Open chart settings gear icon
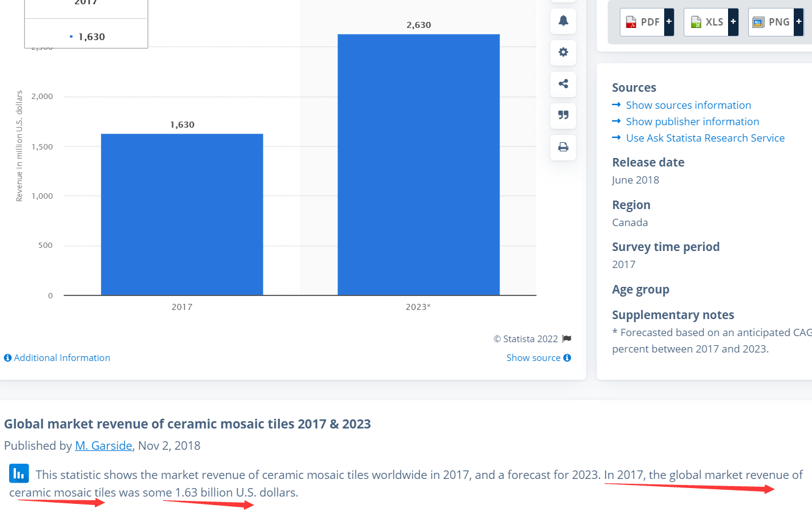This screenshot has width=812, height=516. click(563, 52)
